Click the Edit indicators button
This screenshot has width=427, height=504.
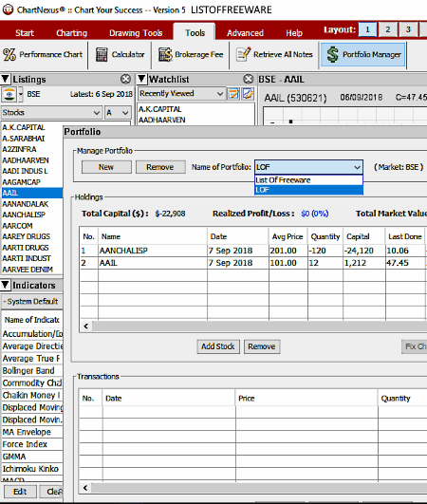20,492
